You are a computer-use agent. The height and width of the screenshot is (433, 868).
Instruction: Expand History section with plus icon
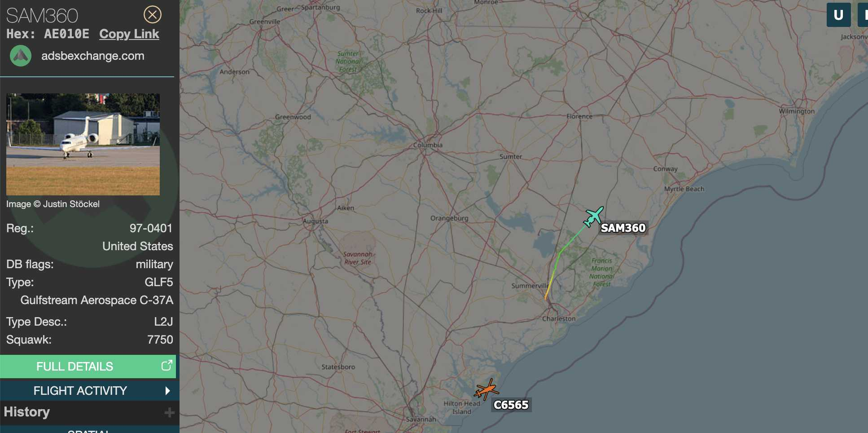pyautogui.click(x=169, y=412)
